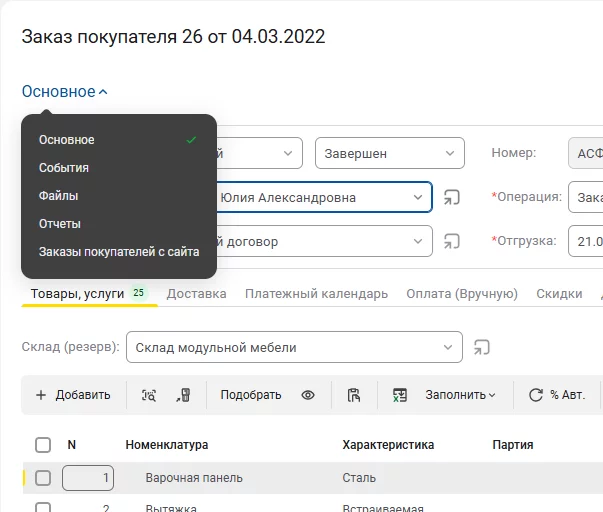Select События from the dropdown menu

pos(64,168)
